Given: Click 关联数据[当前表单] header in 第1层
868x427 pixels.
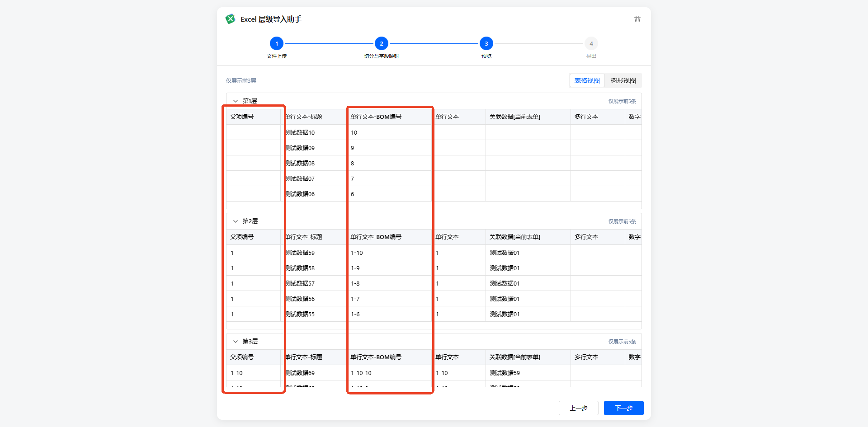Looking at the screenshot, I should [528, 117].
